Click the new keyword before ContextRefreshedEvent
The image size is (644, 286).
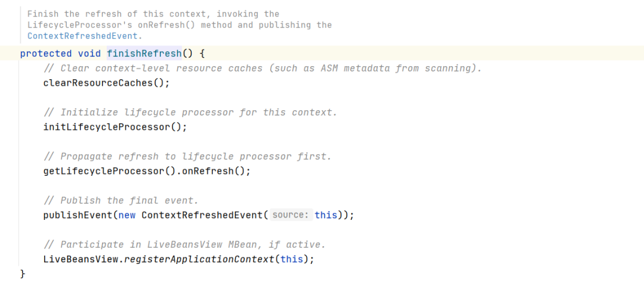coord(126,215)
